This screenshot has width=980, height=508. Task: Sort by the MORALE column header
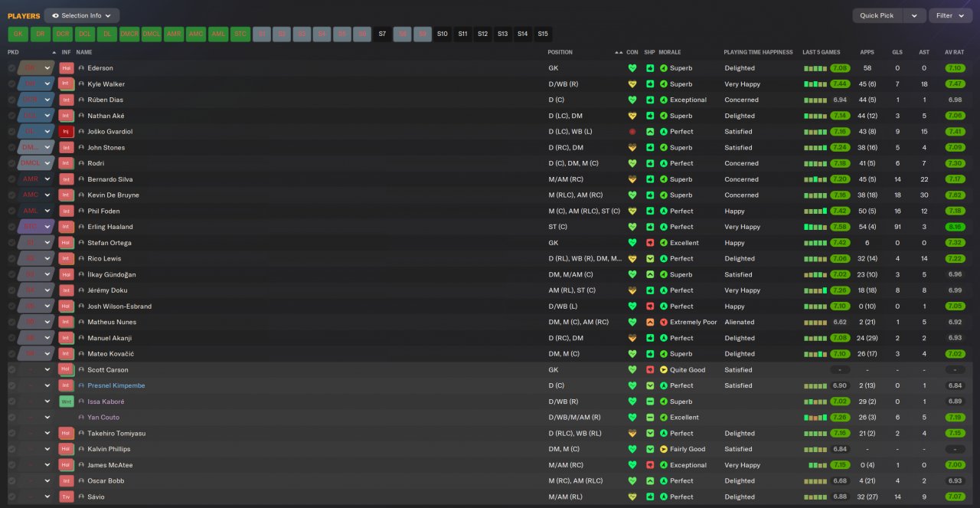669,52
